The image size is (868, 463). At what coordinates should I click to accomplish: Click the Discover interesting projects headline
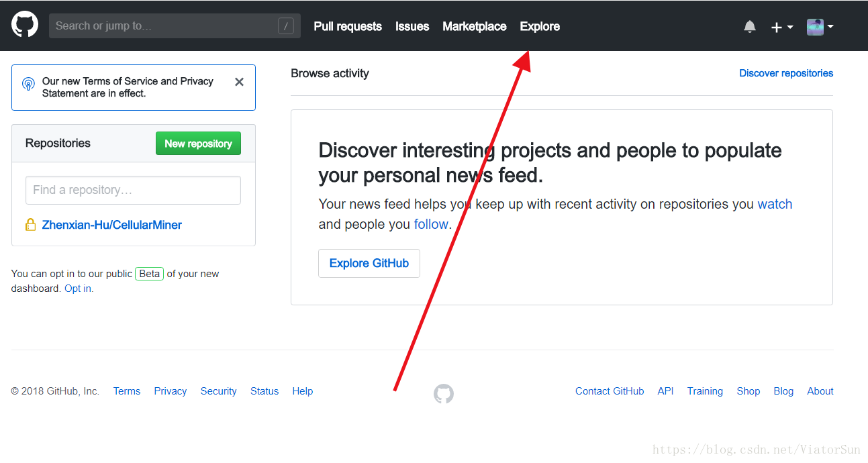550,162
